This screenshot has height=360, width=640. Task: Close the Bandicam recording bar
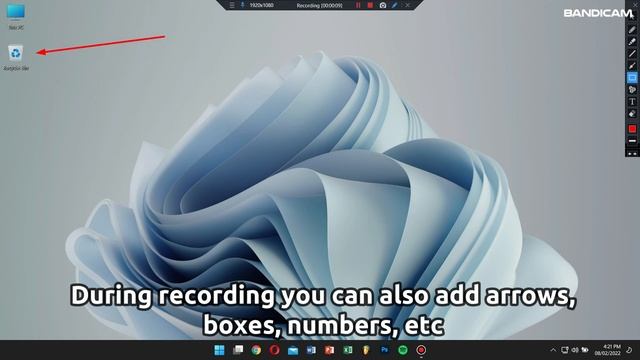[407, 5]
